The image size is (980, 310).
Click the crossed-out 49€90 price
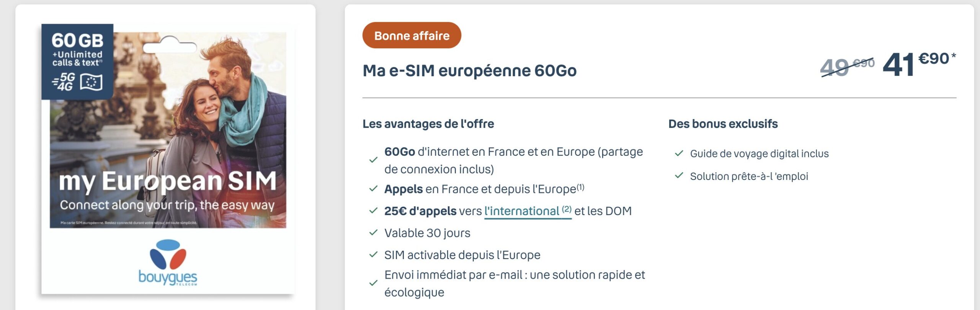pos(847,66)
